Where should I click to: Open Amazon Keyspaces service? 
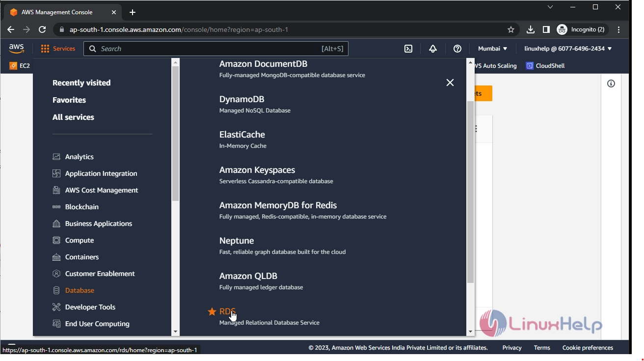[257, 170]
